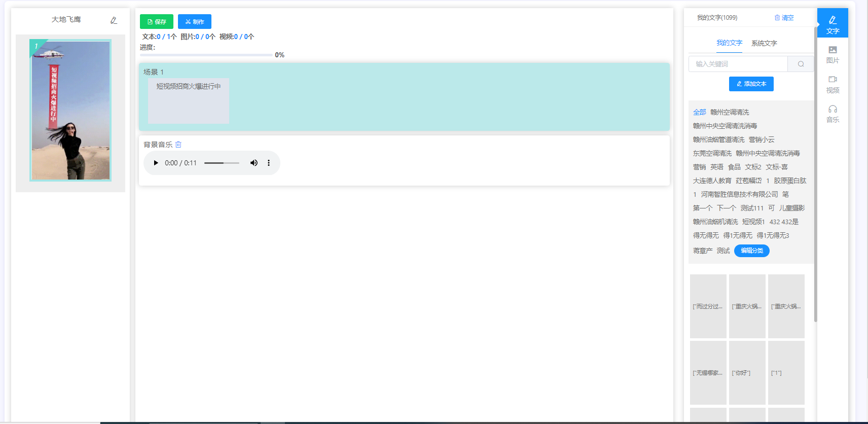The image size is (868, 424).
Task: Click the keyword search magnifier icon
Action: pyautogui.click(x=801, y=64)
